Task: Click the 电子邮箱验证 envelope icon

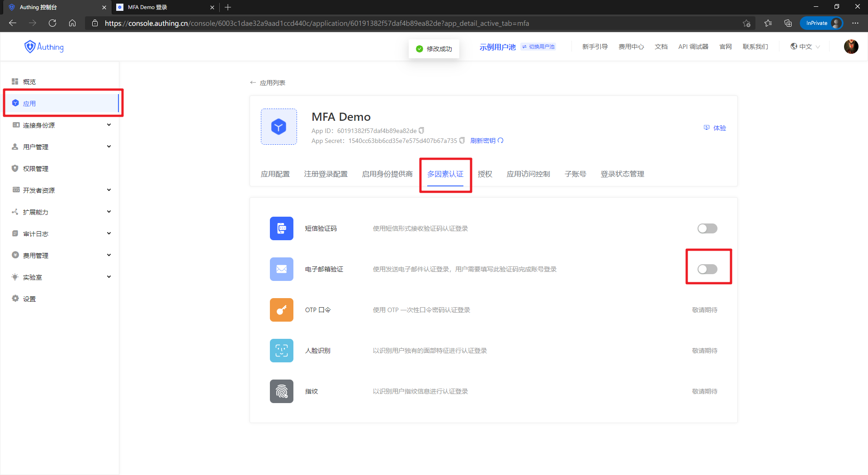Action: [282, 269]
